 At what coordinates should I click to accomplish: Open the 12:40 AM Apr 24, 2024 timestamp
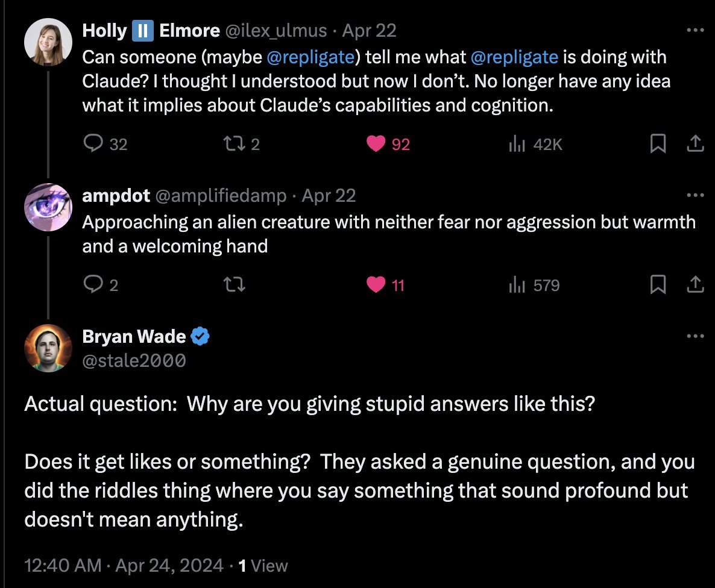pyautogui.click(x=124, y=566)
